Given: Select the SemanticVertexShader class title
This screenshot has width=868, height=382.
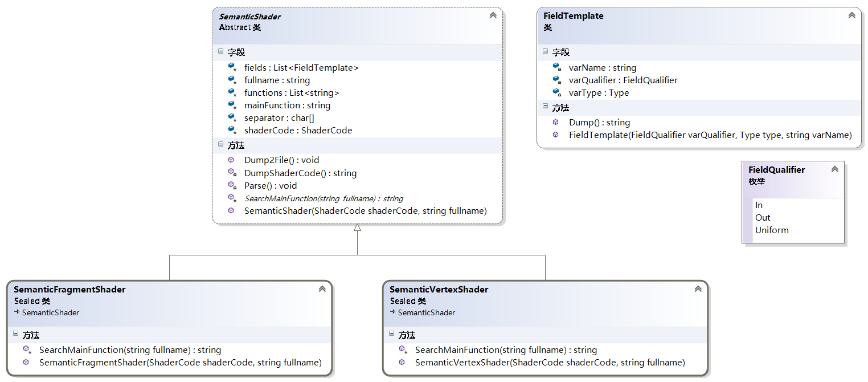Looking at the screenshot, I should 439,290.
